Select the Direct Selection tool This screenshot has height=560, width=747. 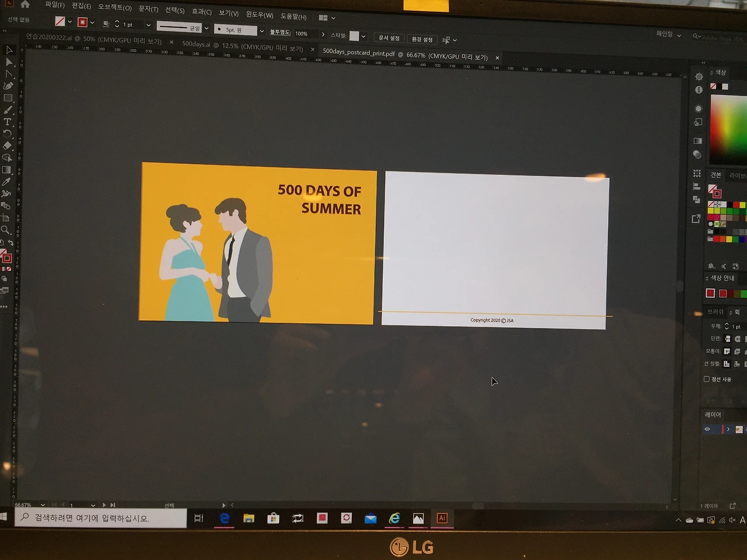9,62
